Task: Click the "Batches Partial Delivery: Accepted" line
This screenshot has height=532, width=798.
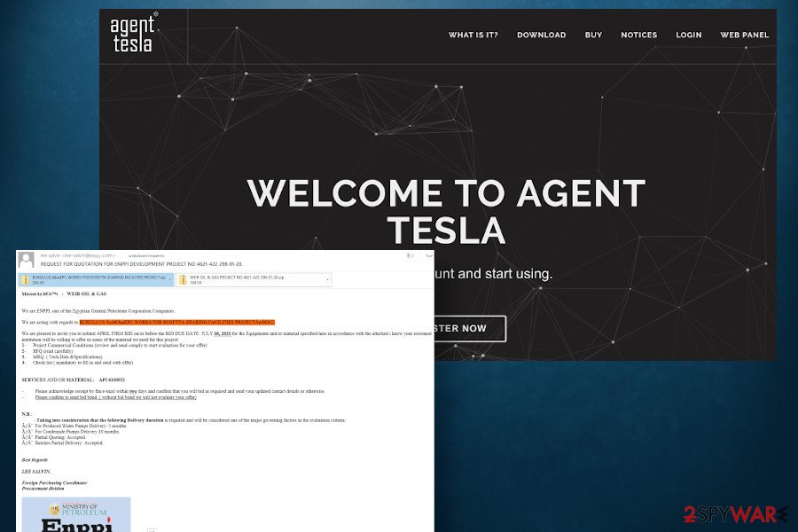Action: pyautogui.click(x=63, y=443)
